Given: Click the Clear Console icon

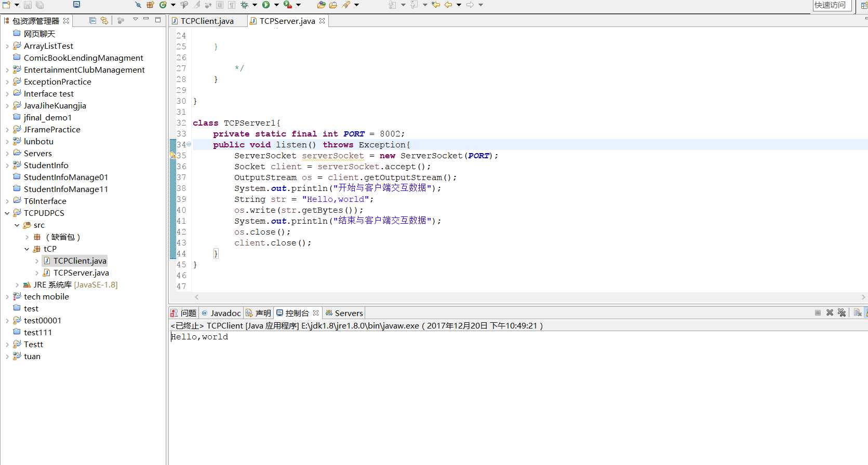Looking at the screenshot, I should pyautogui.click(x=857, y=312).
